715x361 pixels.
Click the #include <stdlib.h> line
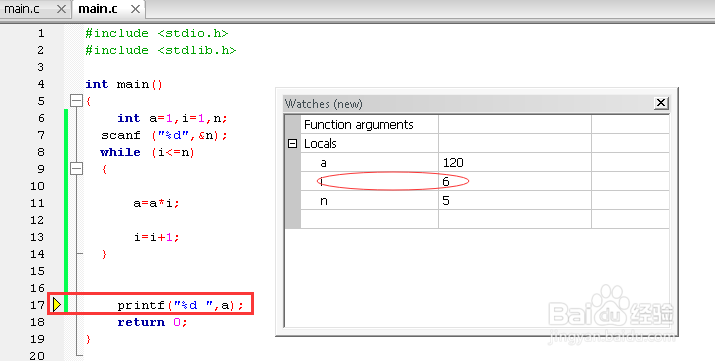(x=161, y=50)
